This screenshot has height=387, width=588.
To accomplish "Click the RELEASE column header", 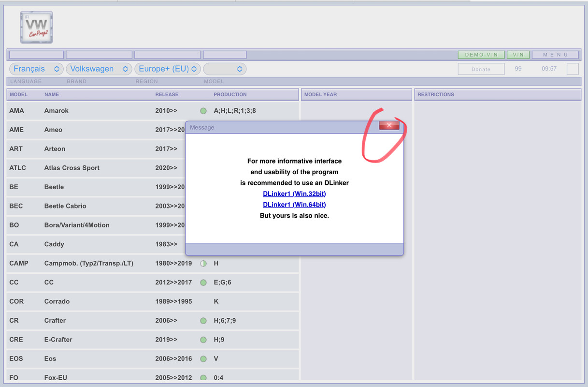I will tap(167, 95).
